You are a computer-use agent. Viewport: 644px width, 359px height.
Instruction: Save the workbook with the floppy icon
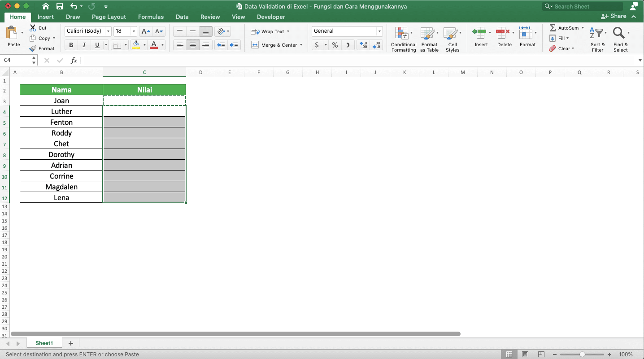(x=60, y=6)
